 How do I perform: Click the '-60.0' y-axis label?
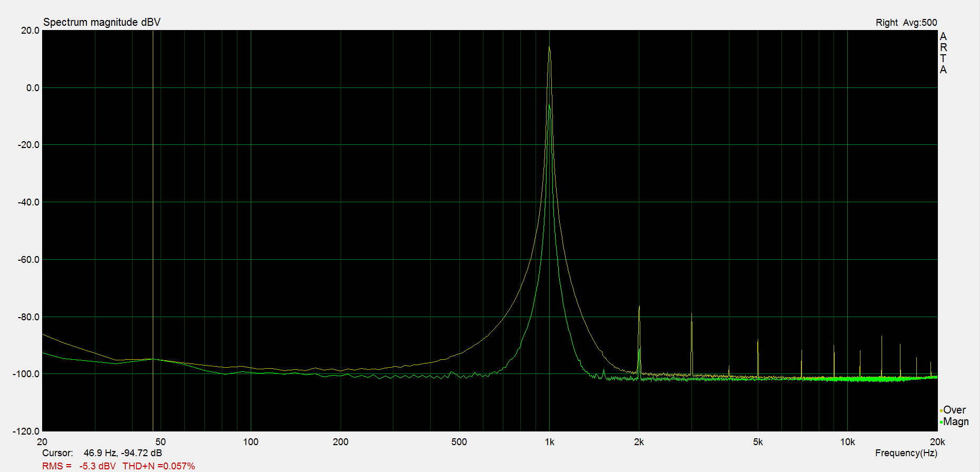pos(28,260)
